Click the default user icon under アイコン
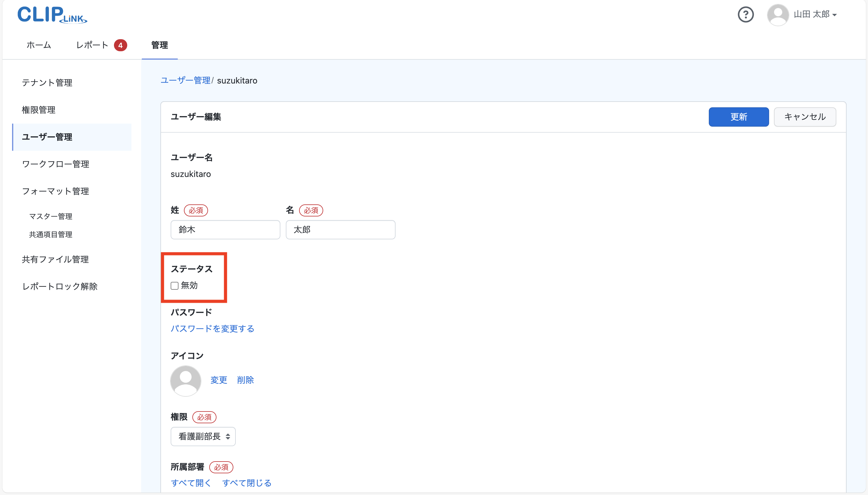The height and width of the screenshot is (495, 868). 186,380
